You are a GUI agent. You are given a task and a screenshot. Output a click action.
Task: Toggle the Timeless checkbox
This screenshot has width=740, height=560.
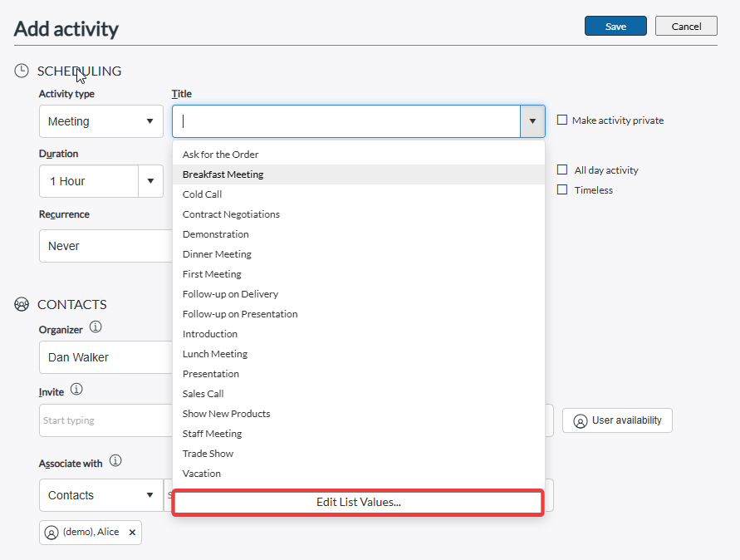[x=562, y=189]
